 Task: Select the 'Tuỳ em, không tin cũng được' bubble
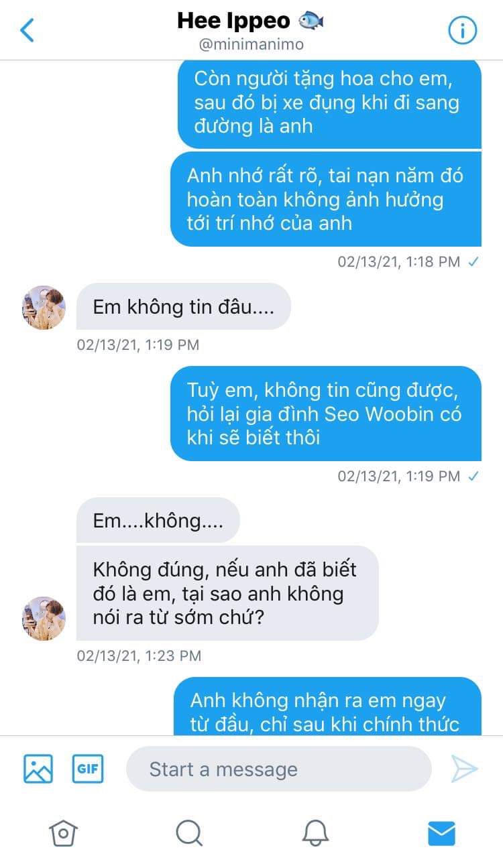click(326, 414)
